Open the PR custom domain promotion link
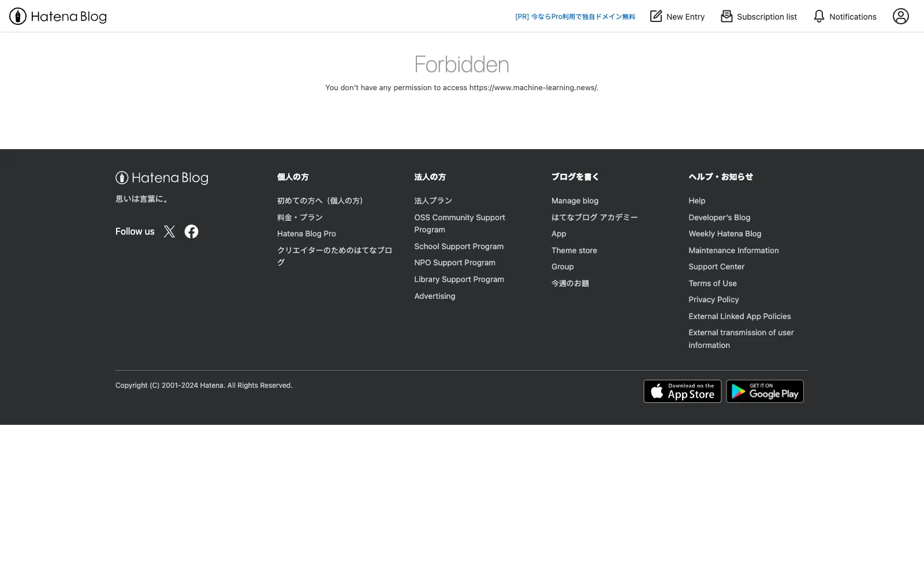The height and width of the screenshot is (578, 924). pyautogui.click(x=575, y=17)
